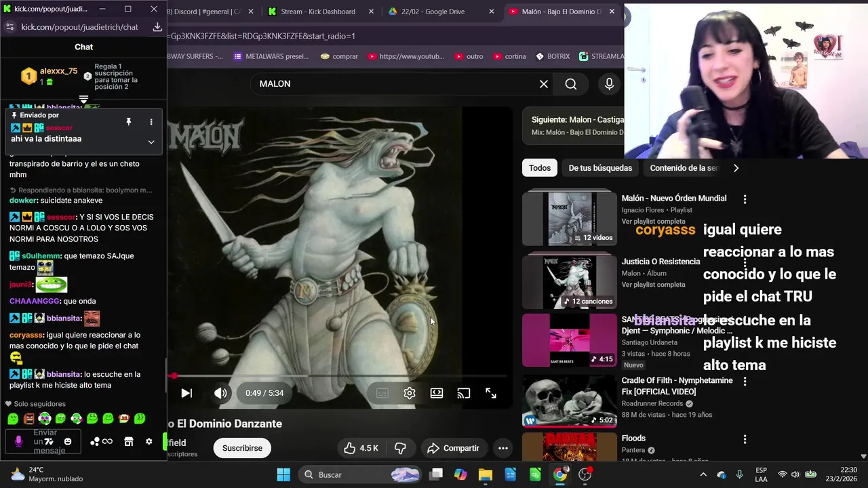Expand the gift leaderboard arrow below alexxx_75
868x488 pixels.
pyautogui.click(x=83, y=99)
